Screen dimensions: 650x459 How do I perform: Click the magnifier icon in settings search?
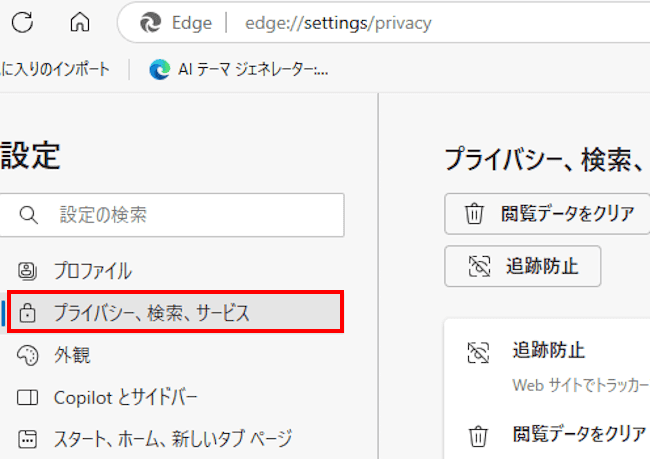click(29, 215)
